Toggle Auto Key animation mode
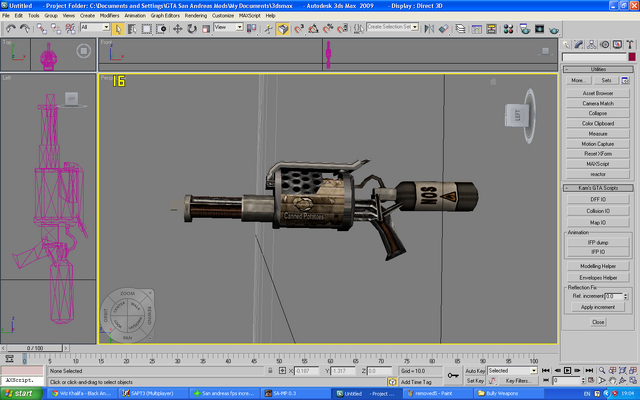The image size is (640, 400). click(475, 371)
